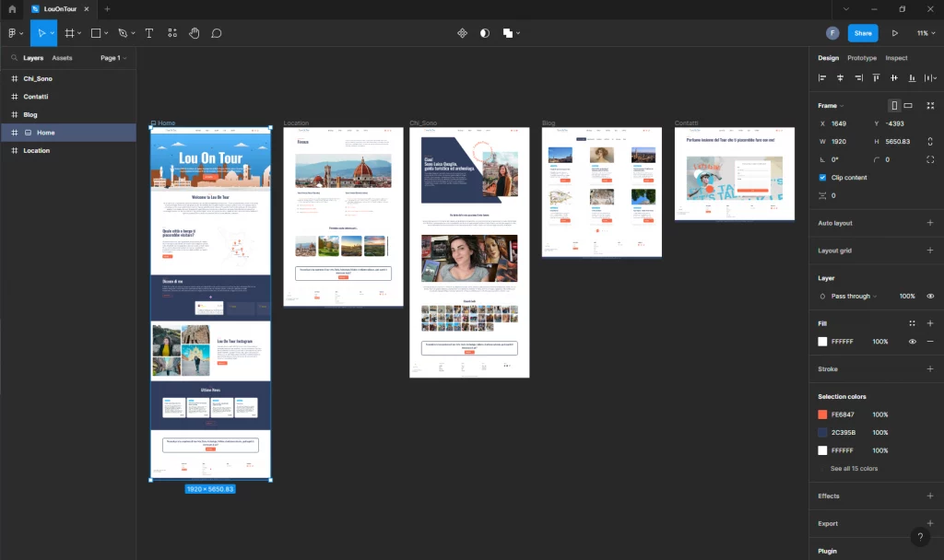The height and width of the screenshot is (560, 944).
Task: Click the Create component icon
Action: coord(463,33)
